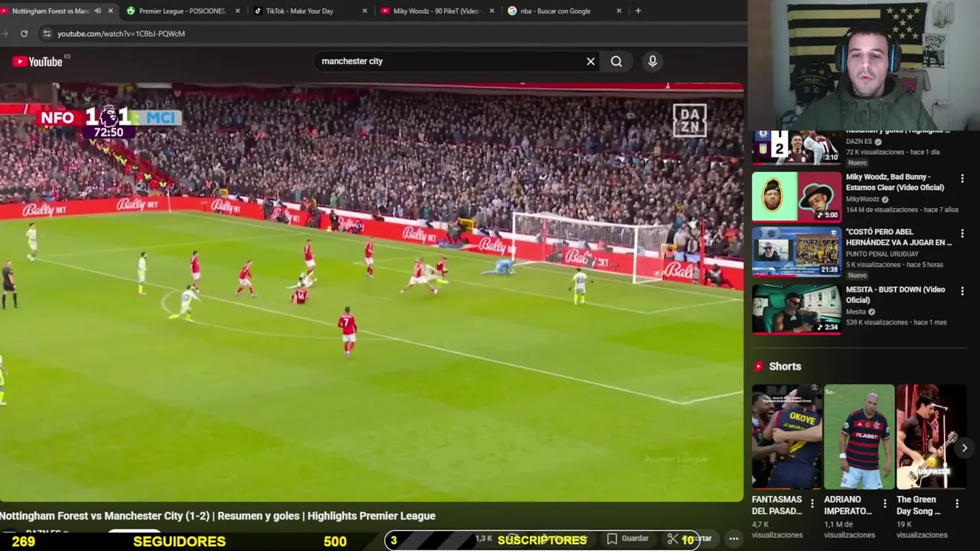Open Miky Woodz Estamos Clear thumbnail
The image size is (980, 551).
(x=796, y=197)
